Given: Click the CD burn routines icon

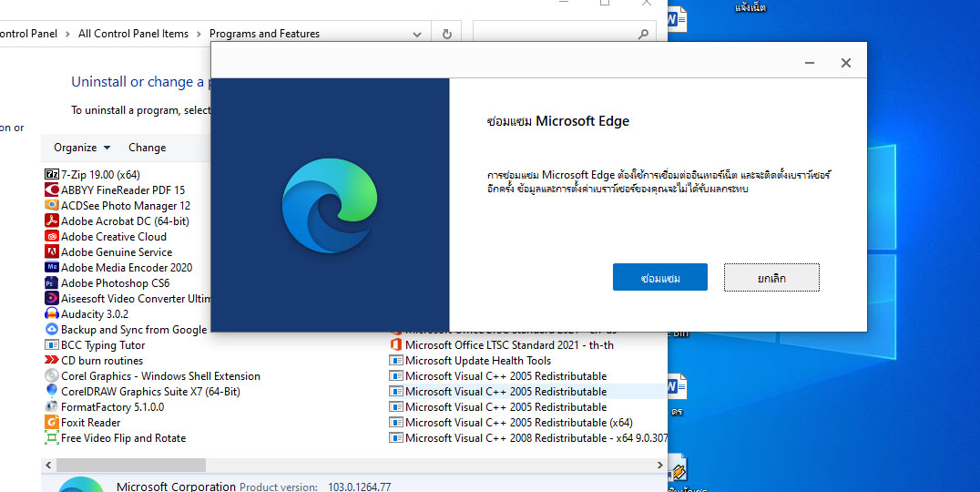Looking at the screenshot, I should (52, 360).
